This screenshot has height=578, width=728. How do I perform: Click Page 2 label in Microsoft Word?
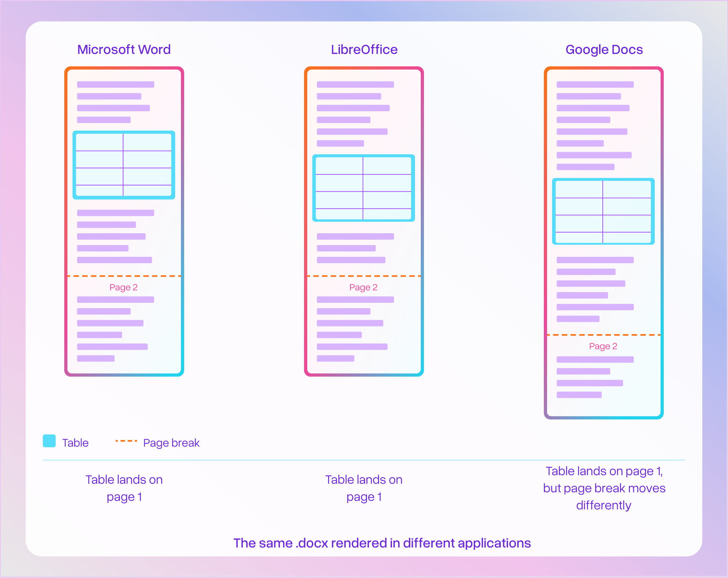tap(123, 287)
